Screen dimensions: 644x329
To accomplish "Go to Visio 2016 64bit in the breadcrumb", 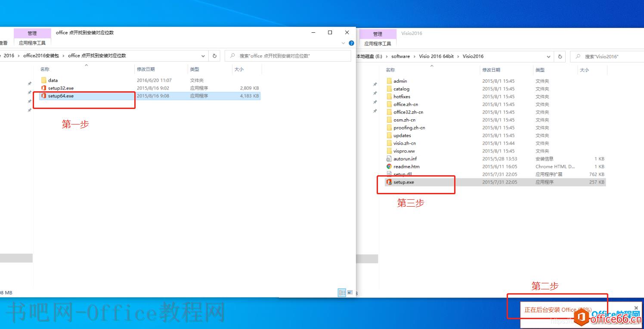I will tap(436, 56).
